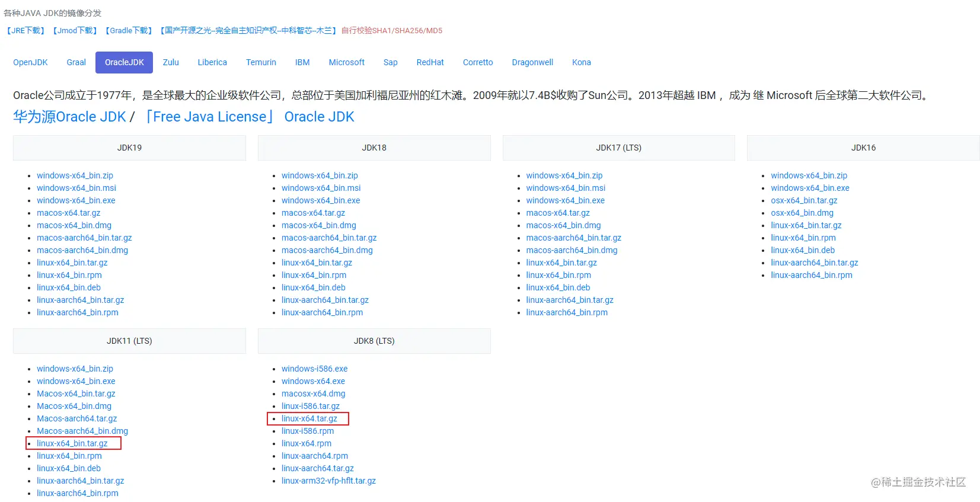Open the Free Java License link
Viewport: 980px width, 502px height.
point(209,117)
